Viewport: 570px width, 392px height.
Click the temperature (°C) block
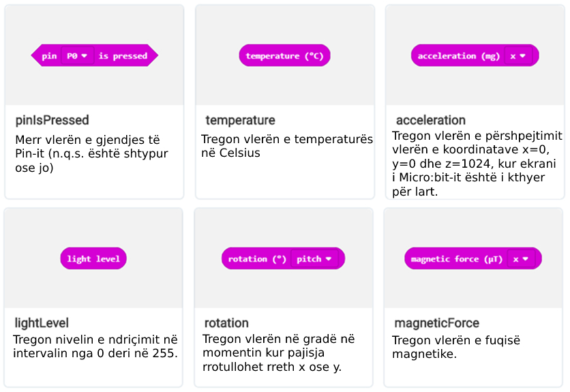(284, 56)
